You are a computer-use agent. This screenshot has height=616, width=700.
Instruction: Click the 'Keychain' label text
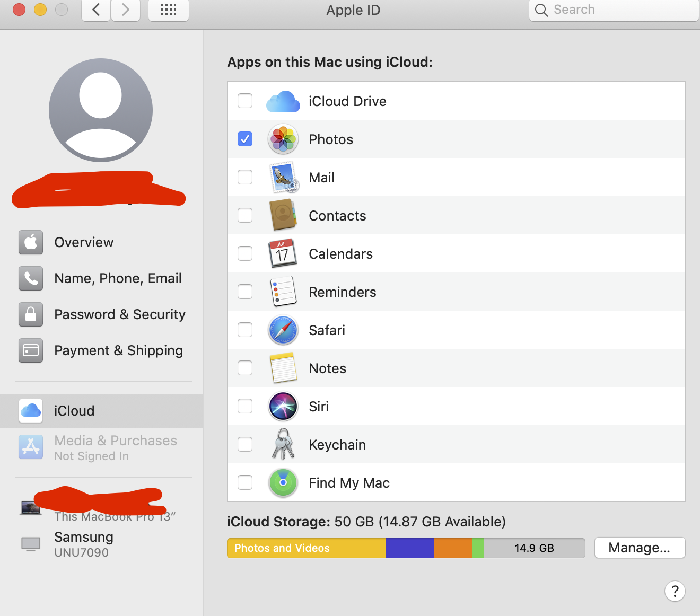337,445
